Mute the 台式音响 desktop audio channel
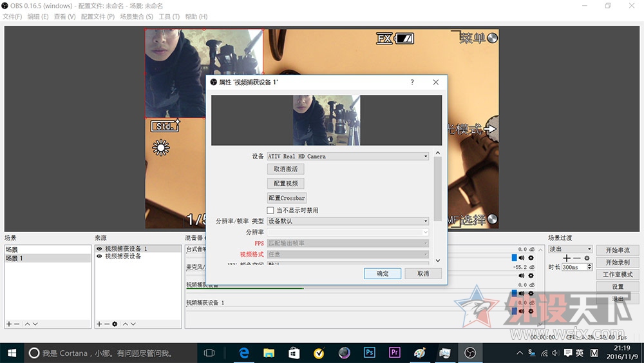This screenshot has width=644, height=363. pos(522,258)
